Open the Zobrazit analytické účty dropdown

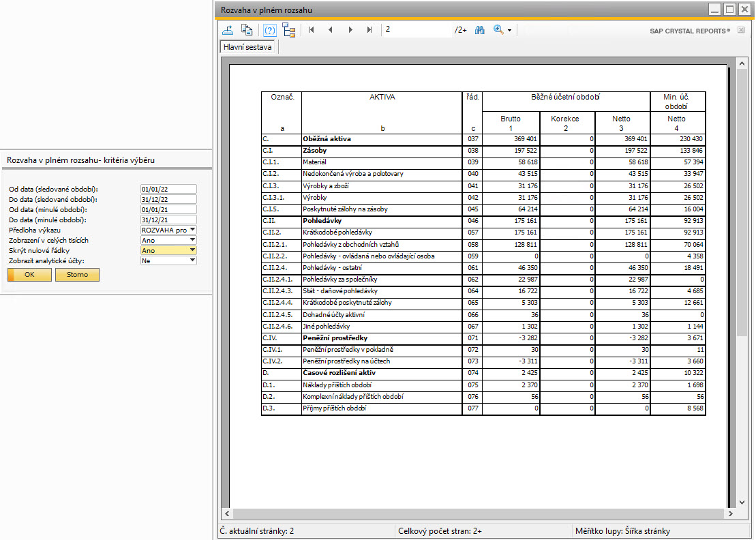[x=192, y=260]
